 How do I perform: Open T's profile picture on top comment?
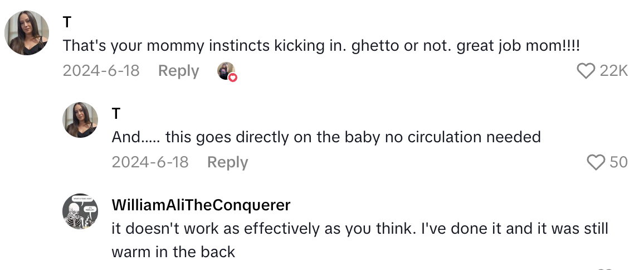(27, 32)
